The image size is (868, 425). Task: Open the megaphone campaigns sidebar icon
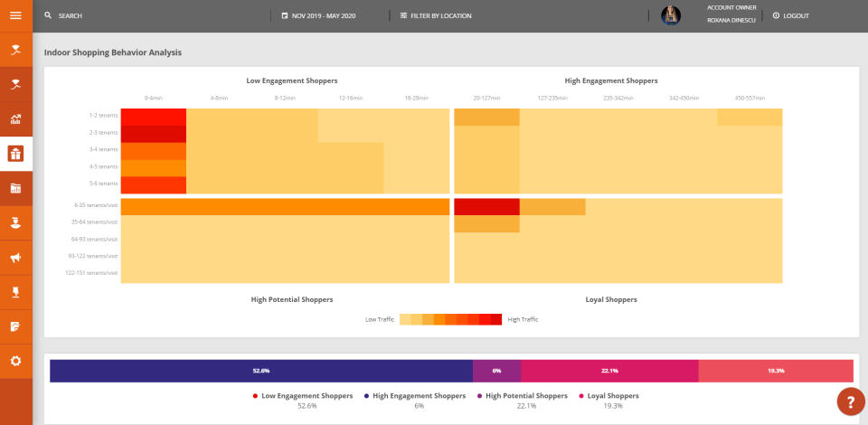tap(15, 258)
